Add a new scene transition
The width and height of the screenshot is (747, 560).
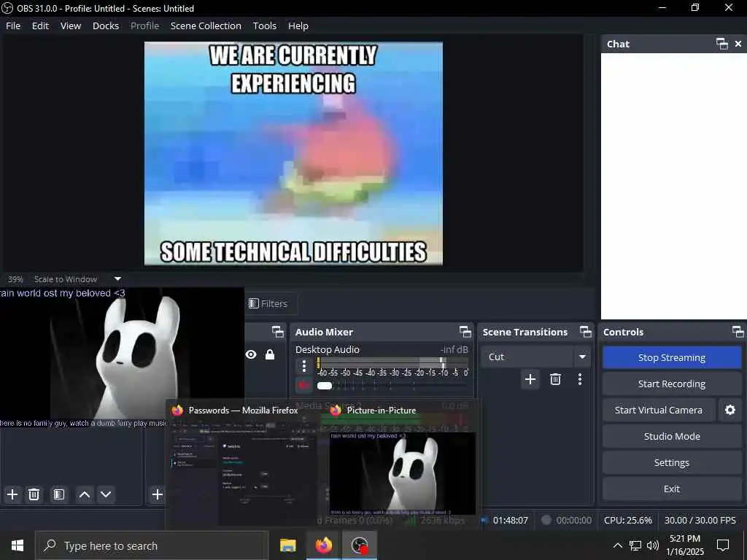click(x=530, y=379)
